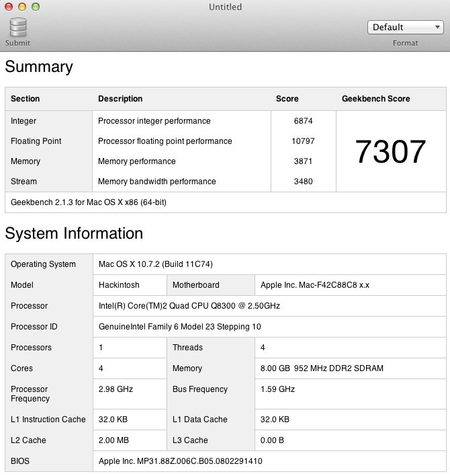Click the Floating Point score 10797
The width and height of the screenshot is (450, 476).
pyautogui.click(x=303, y=141)
